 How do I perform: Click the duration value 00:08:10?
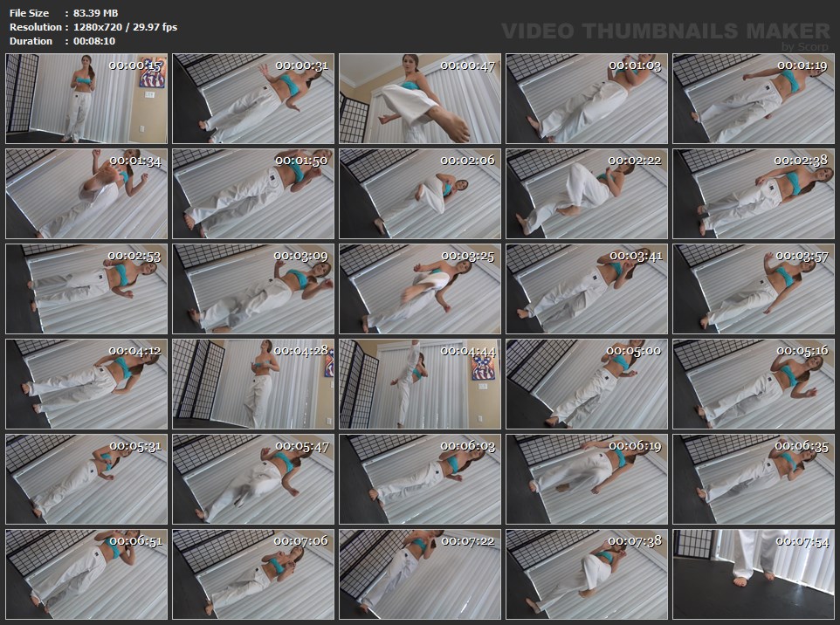[x=94, y=41]
